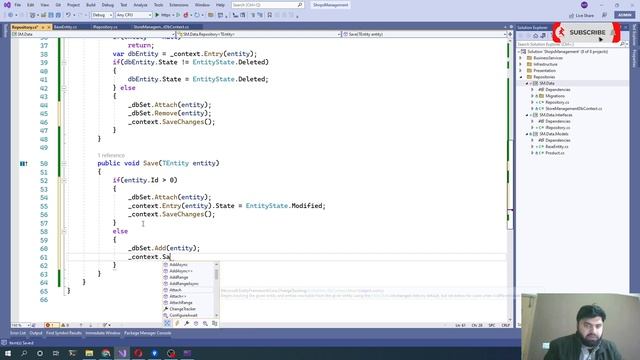Toggle the fields IntelliSense filter
This screenshot has height=360, width=640.
point(177,323)
